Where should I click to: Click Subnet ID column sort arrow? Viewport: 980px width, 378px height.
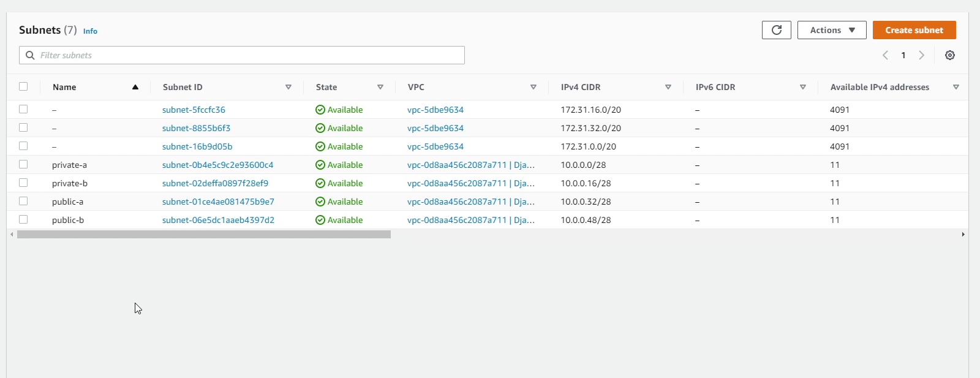click(x=288, y=87)
